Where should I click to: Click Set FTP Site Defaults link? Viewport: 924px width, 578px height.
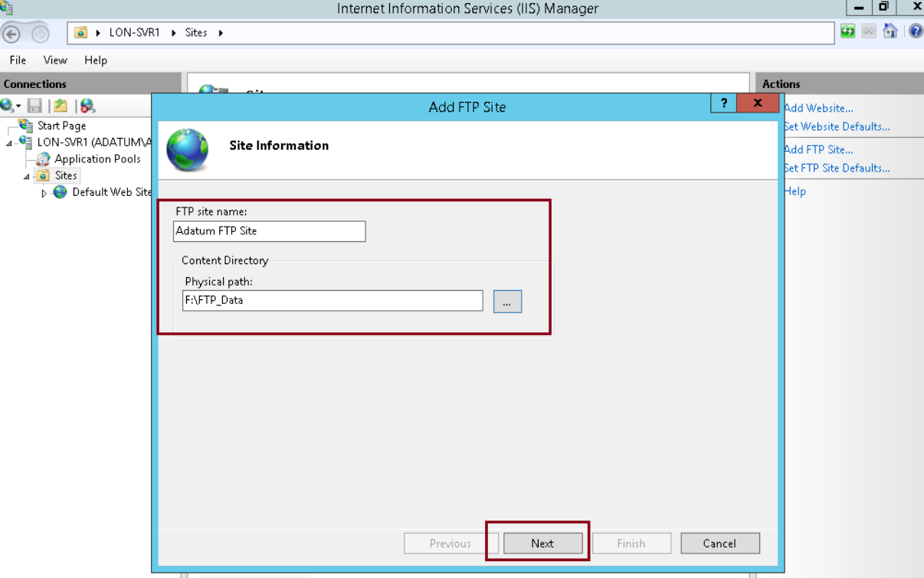coord(837,168)
